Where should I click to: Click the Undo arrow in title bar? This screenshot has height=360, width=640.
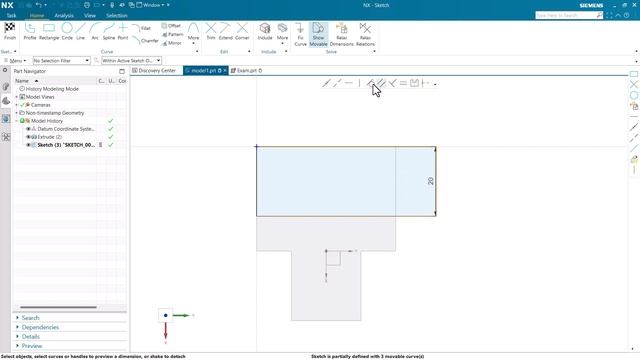(x=38, y=5)
